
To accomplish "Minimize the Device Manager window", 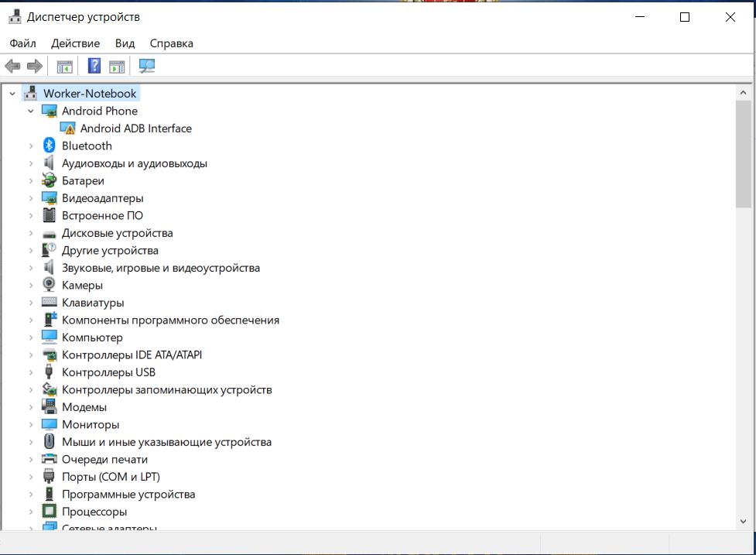I will 640,17.
